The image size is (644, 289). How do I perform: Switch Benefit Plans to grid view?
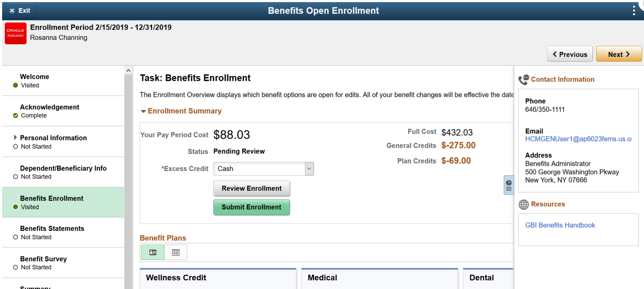(x=176, y=253)
